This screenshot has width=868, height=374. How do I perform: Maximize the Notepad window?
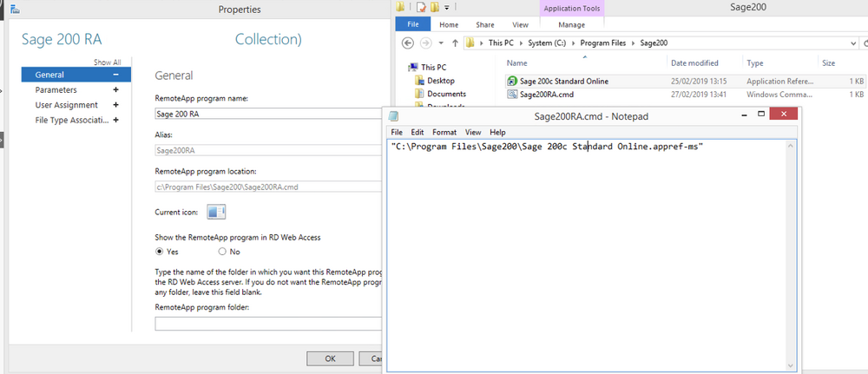(x=760, y=115)
